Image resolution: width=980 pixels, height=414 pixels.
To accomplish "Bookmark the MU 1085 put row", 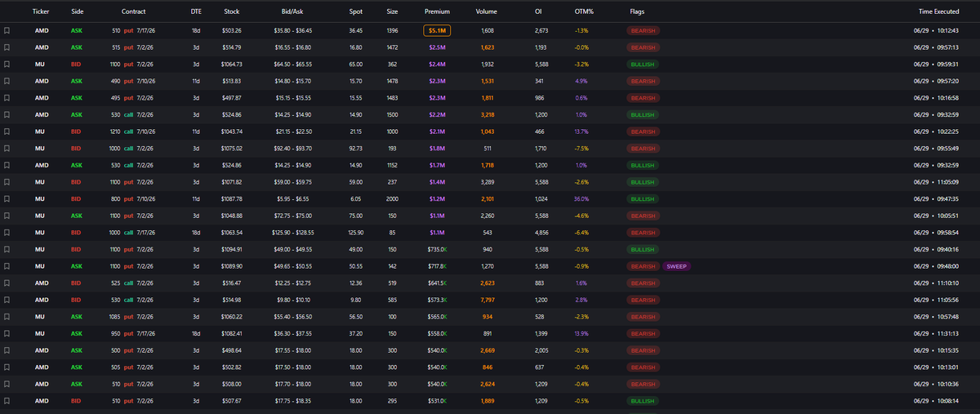I will pos(7,317).
